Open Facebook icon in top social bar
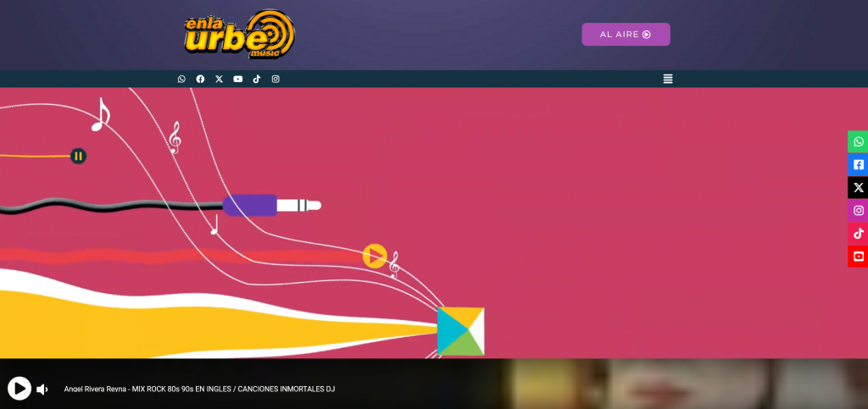The image size is (868, 409). click(200, 79)
